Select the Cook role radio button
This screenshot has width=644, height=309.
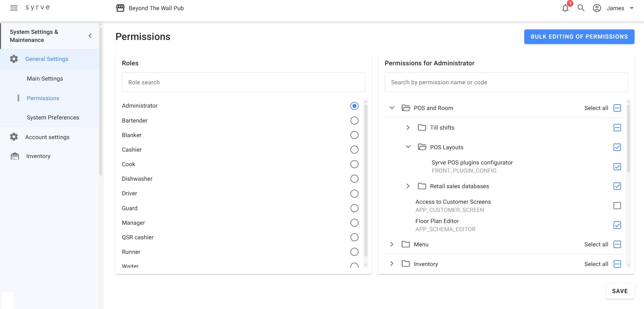tap(354, 164)
